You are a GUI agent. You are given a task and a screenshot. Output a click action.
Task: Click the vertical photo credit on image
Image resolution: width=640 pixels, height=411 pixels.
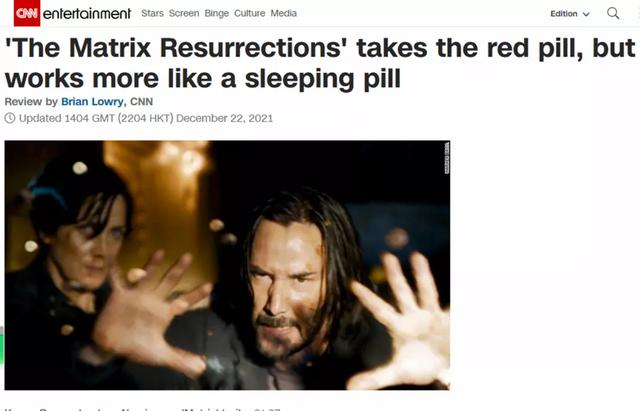click(x=447, y=158)
